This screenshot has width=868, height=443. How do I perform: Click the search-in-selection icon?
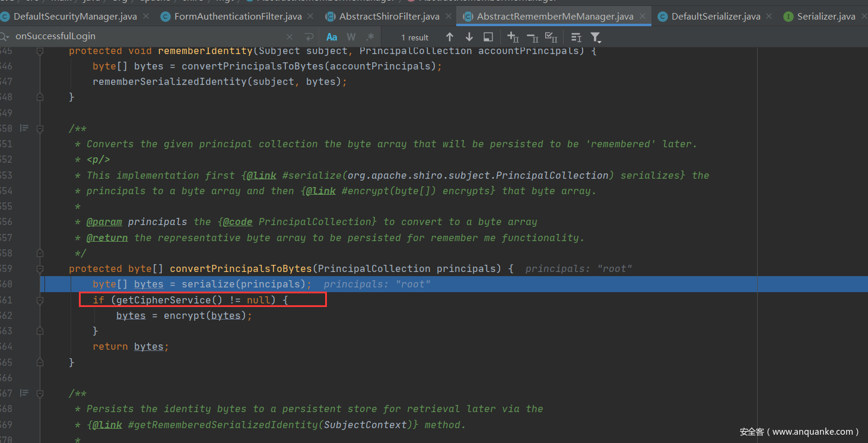coord(488,37)
